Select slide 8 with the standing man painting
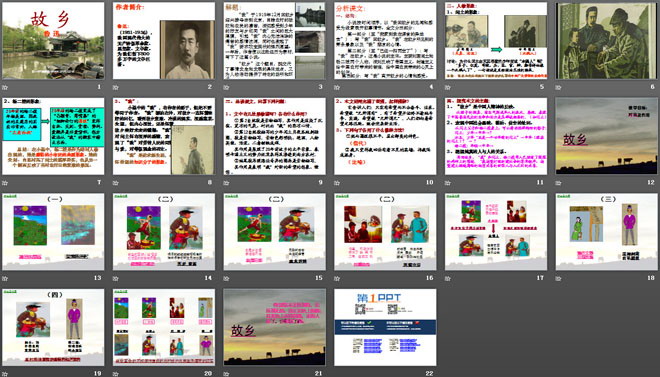The height and width of the screenshot is (377, 660). click(x=164, y=136)
